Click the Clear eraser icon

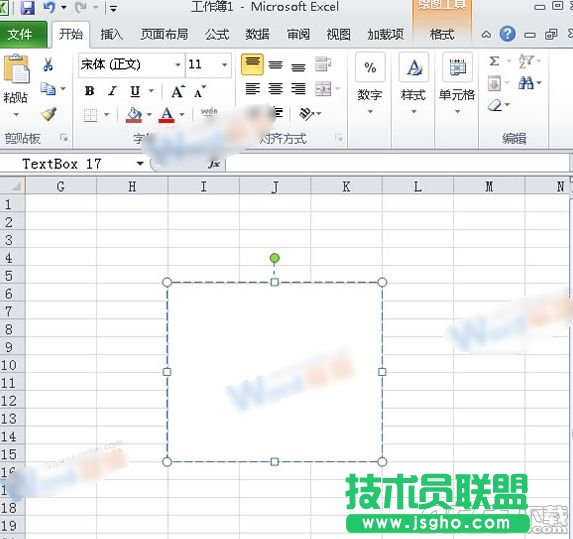[x=495, y=106]
